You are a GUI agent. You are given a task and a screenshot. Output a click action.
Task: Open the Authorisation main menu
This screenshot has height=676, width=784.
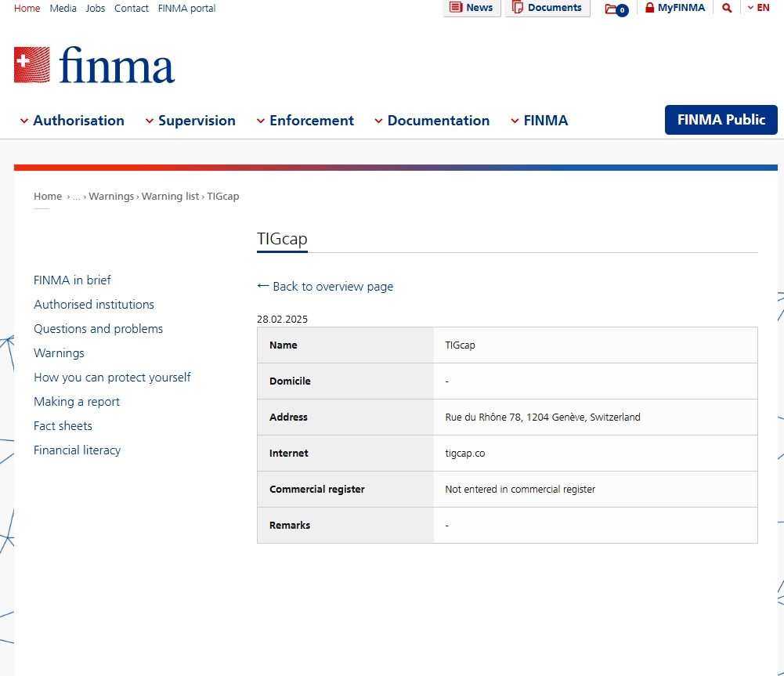[78, 121]
